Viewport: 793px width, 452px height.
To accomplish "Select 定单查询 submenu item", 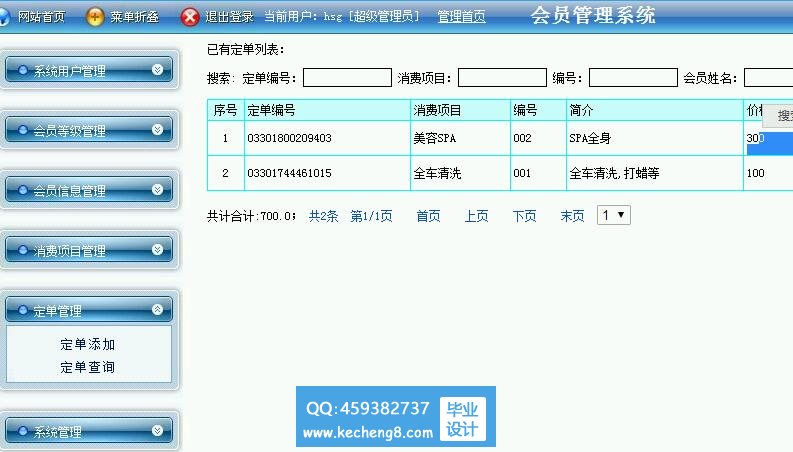I will [x=87, y=368].
